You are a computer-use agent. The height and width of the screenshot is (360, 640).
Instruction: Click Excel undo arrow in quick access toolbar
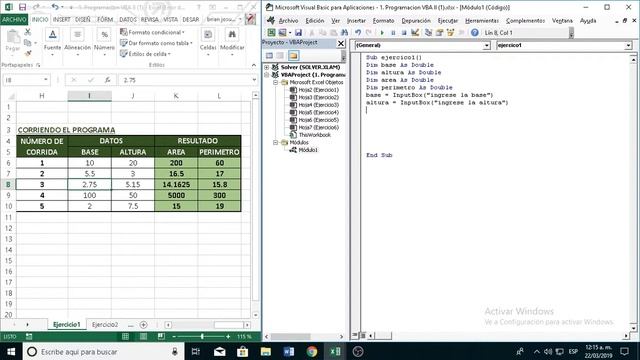pyautogui.click(x=55, y=7)
